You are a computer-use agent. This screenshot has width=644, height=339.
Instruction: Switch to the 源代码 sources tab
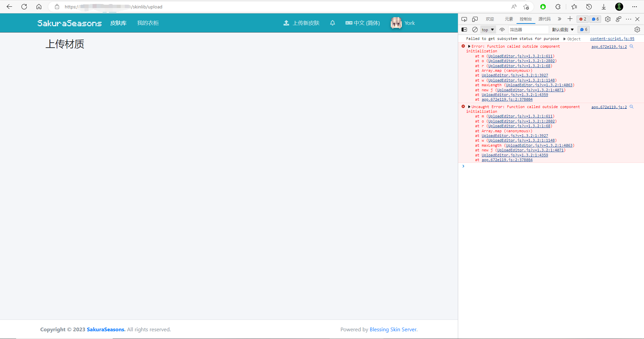544,19
